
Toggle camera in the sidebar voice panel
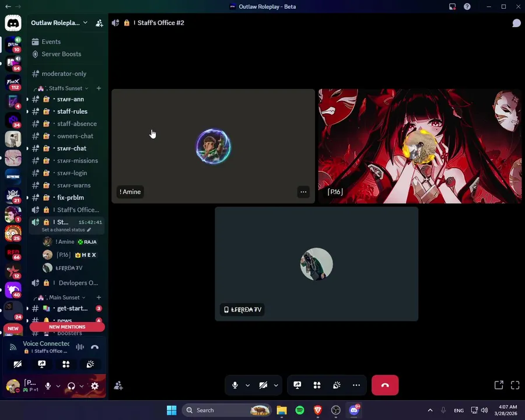17,364
